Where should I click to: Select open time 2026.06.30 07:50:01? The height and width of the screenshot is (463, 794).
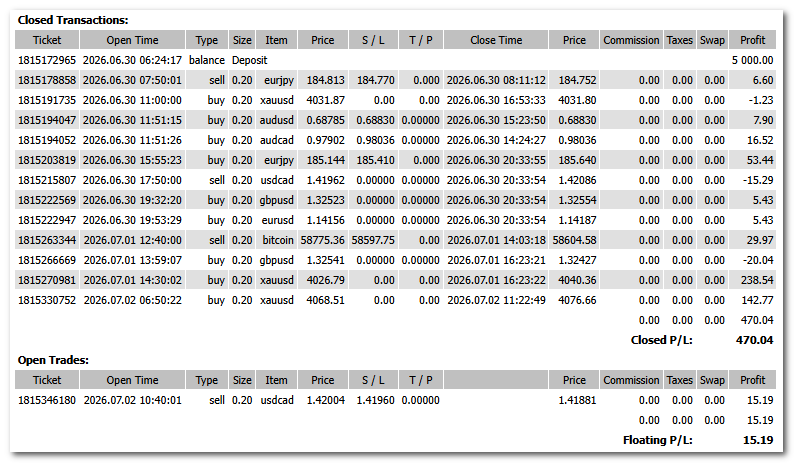point(132,80)
